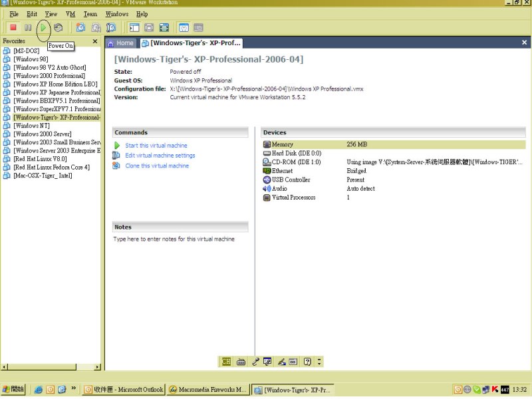Click the Full Screen toolbar icon
Viewport: 532px width, 399px height.
pos(164,27)
